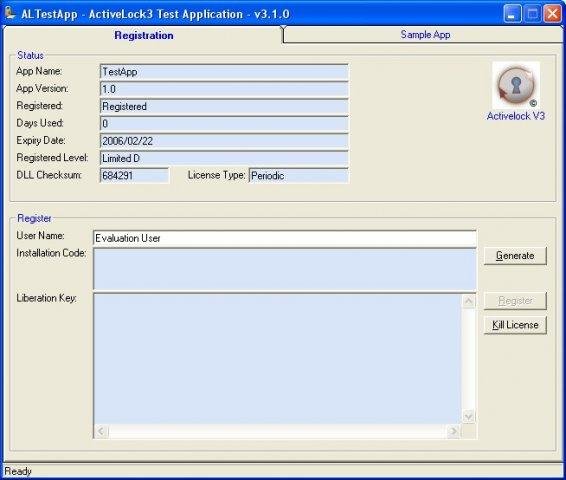566x480 pixels.
Task: Click inside the Liberation Key text area
Action: coord(277,359)
